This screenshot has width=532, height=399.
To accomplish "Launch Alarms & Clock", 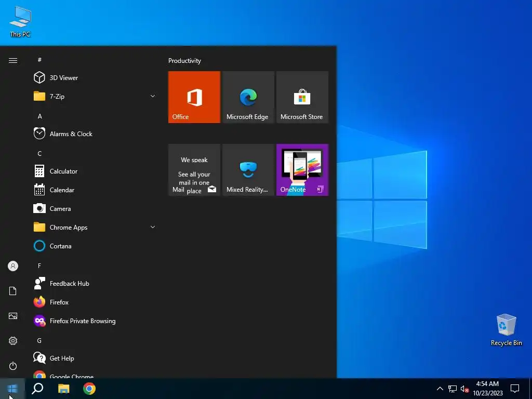I will coord(95,134).
